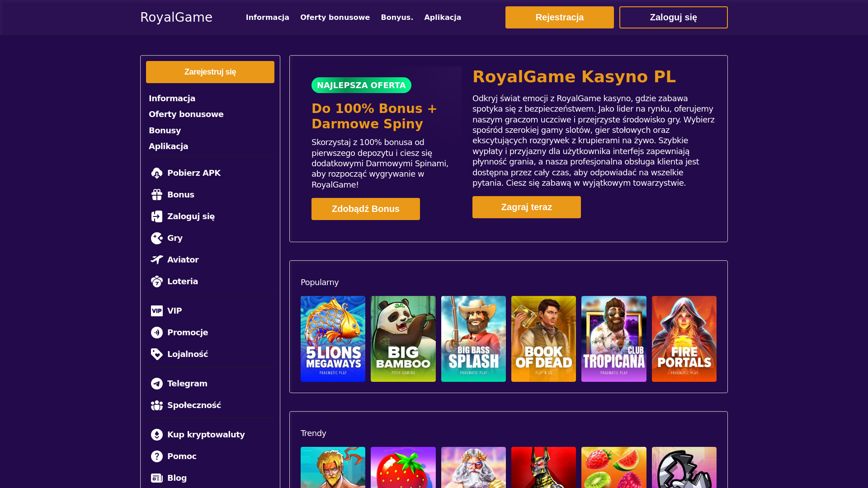Open Bonyus. in top navigation
Screen dimensions: 868x488
pyautogui.click(x=397, y=17)
